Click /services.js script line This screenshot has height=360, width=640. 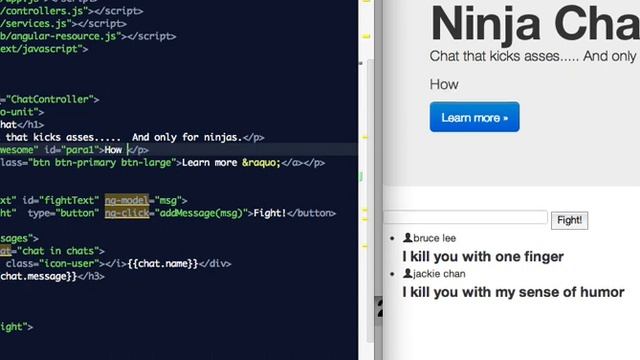[x=63, y=24]
